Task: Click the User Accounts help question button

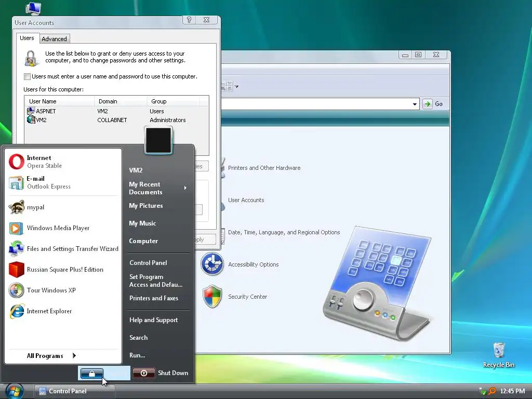Action: coord(189,20)
